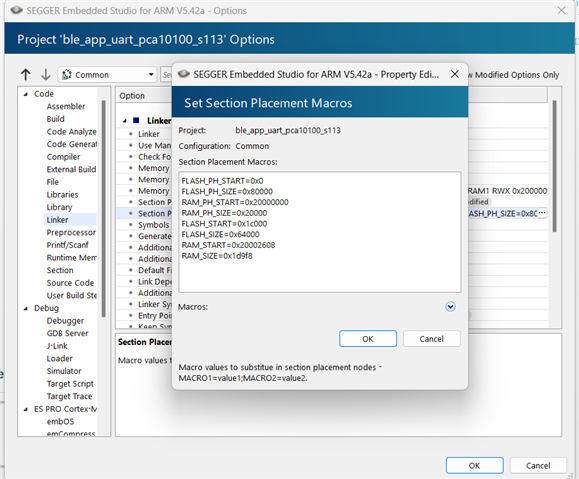Viewport: 579px width, 479px height.
Task: Cancel the Set Section Placement Macros dialog
Action: tap(431, 339)
